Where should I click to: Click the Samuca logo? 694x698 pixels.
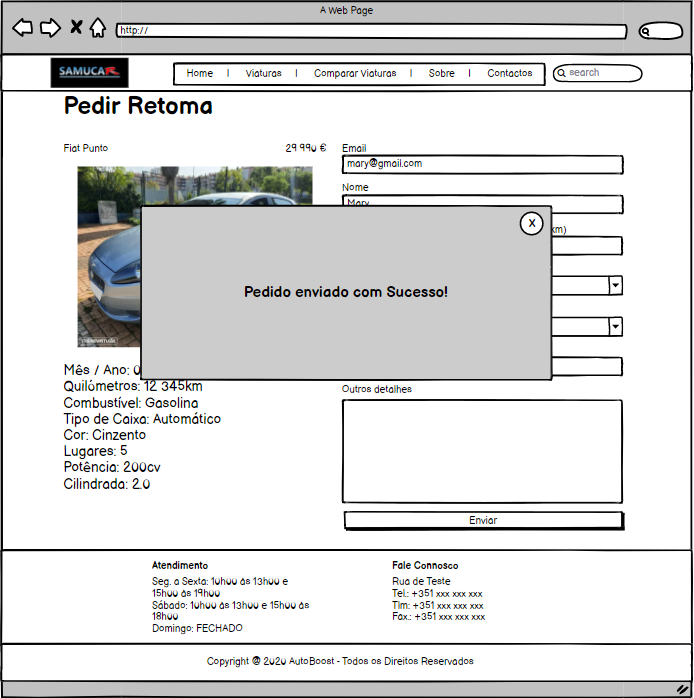(x=90, y=73)
